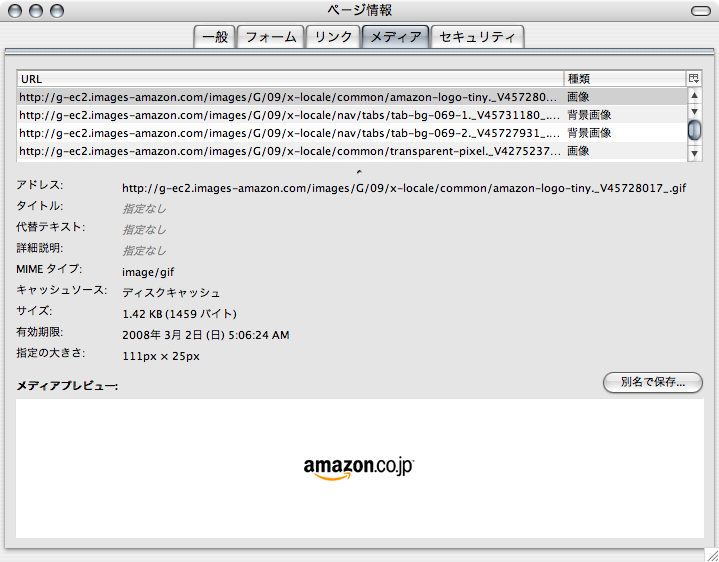Switch to the 一般 tab
The image size is (719, 562).
(x=215, y=37)
